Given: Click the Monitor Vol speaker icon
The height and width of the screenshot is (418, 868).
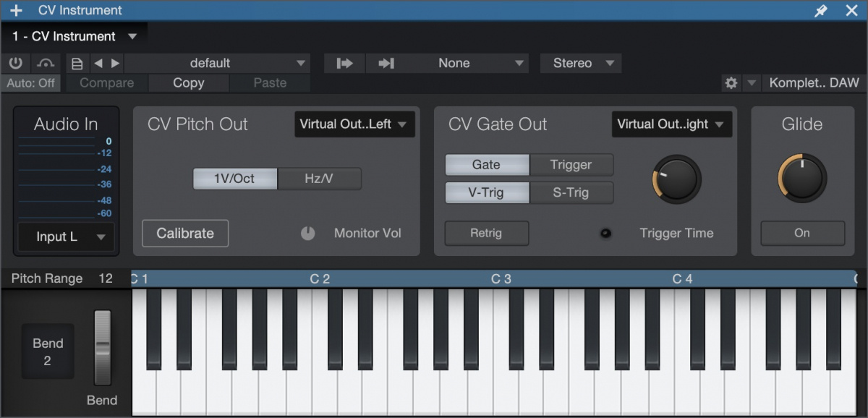Looking at the screenshot, I should coord(307,233).
